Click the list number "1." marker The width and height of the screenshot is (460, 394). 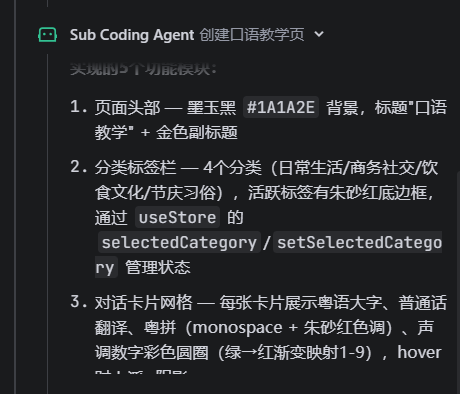pyautogui.click(x=79, y=107)
